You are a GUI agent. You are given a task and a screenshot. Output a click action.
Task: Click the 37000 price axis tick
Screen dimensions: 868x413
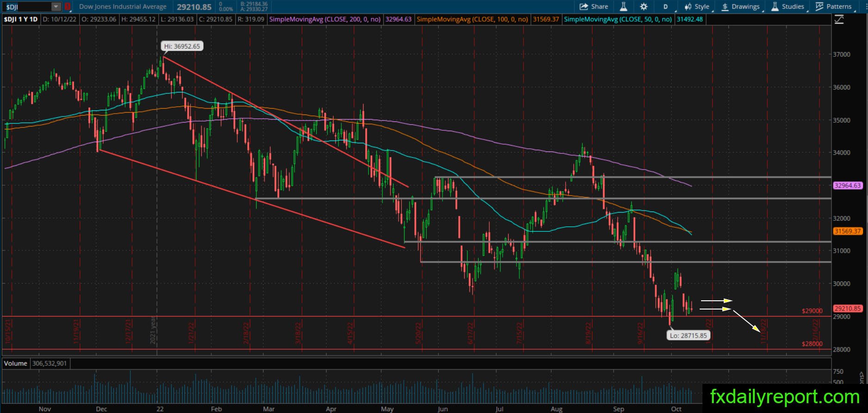[x=842, y=55]
